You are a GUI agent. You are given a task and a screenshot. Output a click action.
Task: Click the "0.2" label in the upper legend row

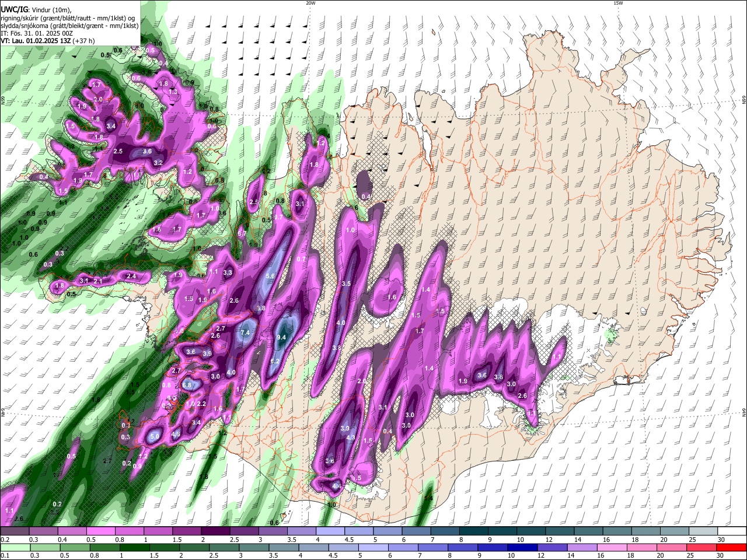(5, 540)
